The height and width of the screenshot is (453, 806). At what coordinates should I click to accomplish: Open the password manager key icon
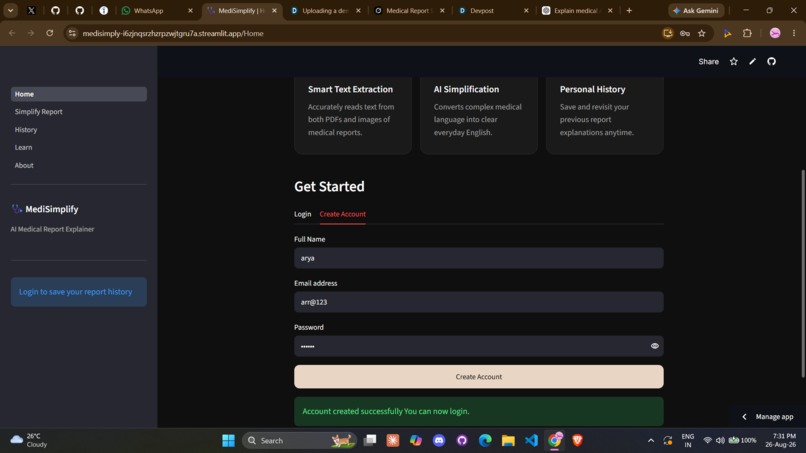click(685, 33)
